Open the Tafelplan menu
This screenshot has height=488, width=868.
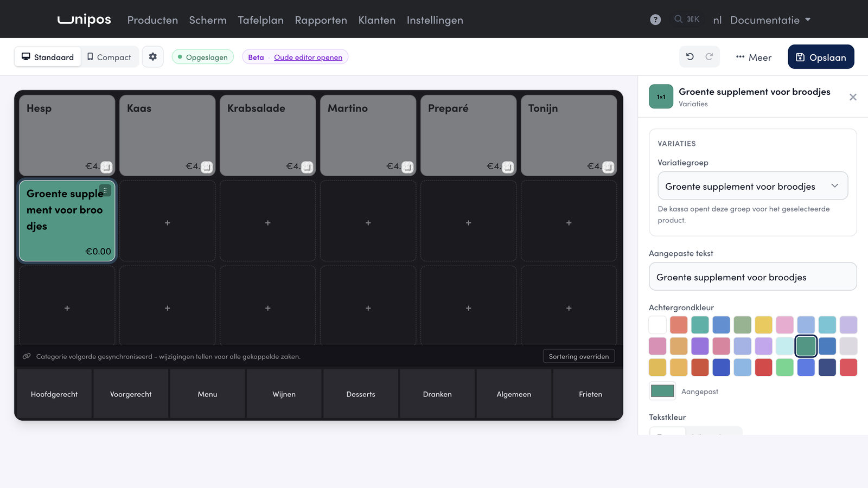click(x=260, y=20)
